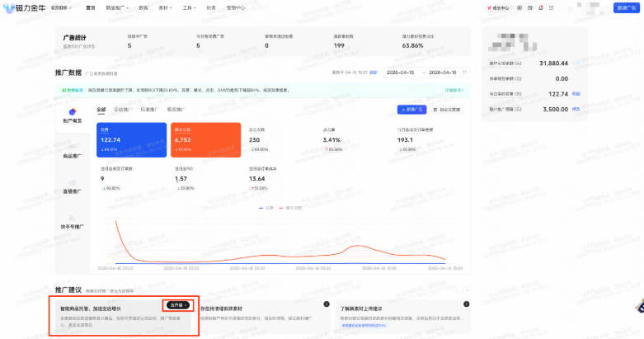Switch to the fourth promotion-type tab
Viewport: 644px width, 339px height.
pos(176,110)
